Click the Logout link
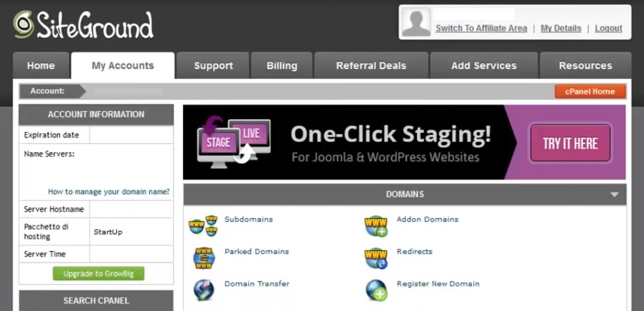644x311 pixels. (609, 28)
